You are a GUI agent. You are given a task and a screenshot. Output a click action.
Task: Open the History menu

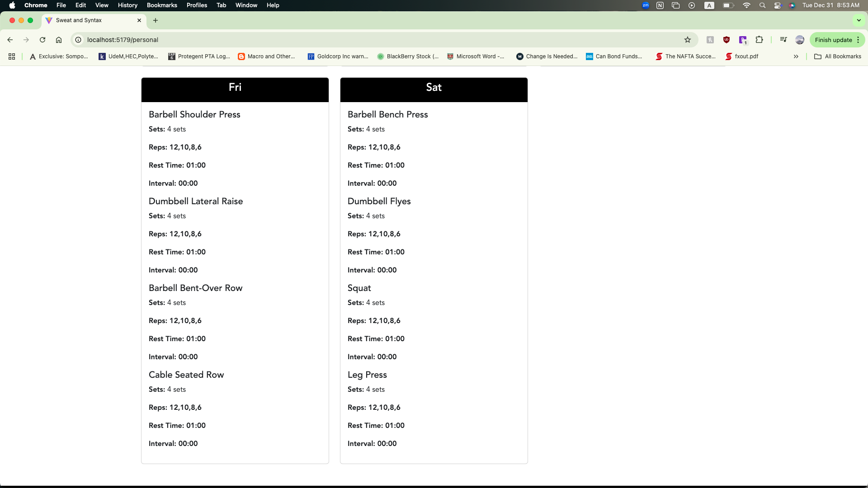coord(127,5)
